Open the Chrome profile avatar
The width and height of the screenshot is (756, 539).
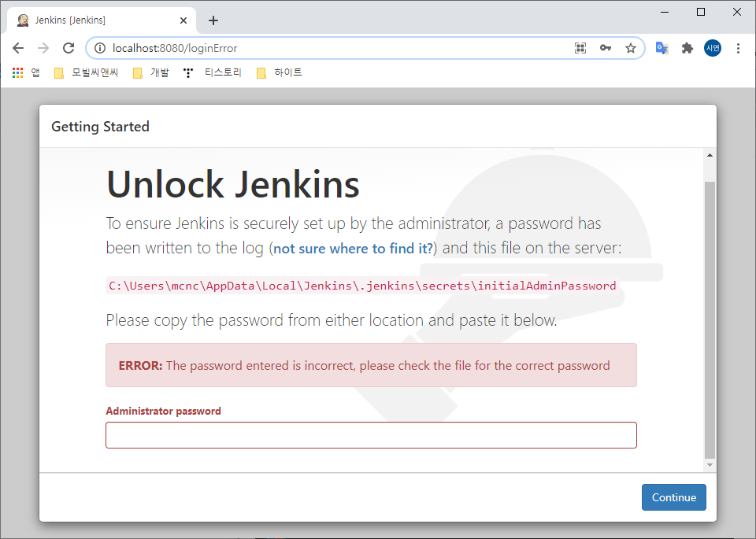point(713,48)
